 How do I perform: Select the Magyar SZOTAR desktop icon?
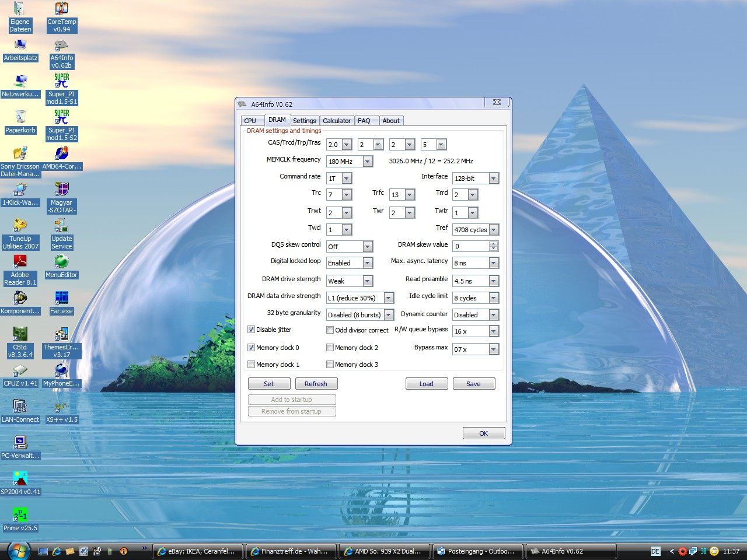pyautogui.click(x=62, y=198)
